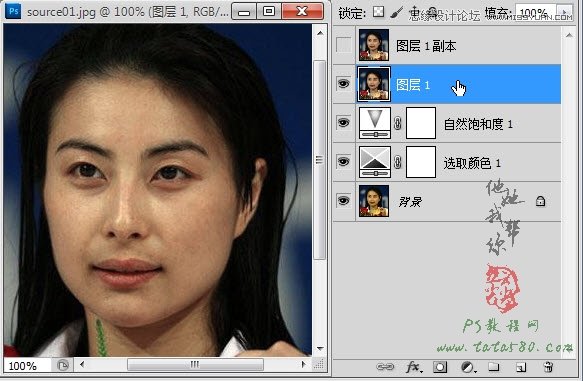Click the document vertical scrollbar down arrow
This screenshot has width=583, height=381.
pos(320,349)
